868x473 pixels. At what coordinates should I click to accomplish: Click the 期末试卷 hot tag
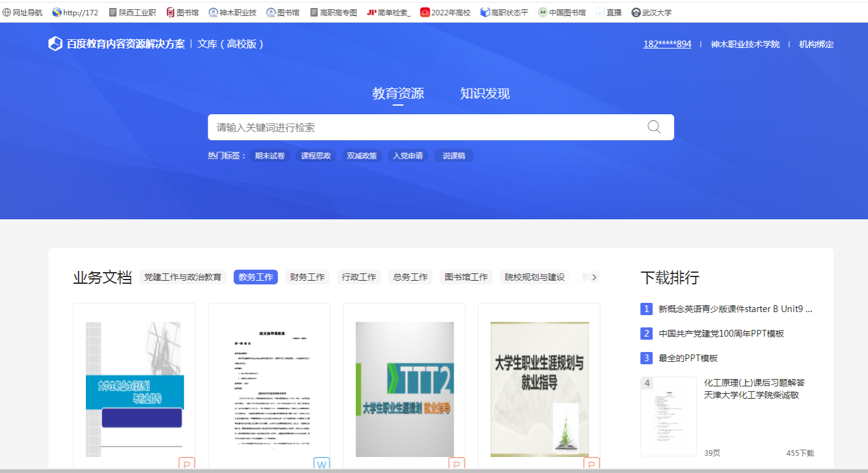(x=270, y=156)
